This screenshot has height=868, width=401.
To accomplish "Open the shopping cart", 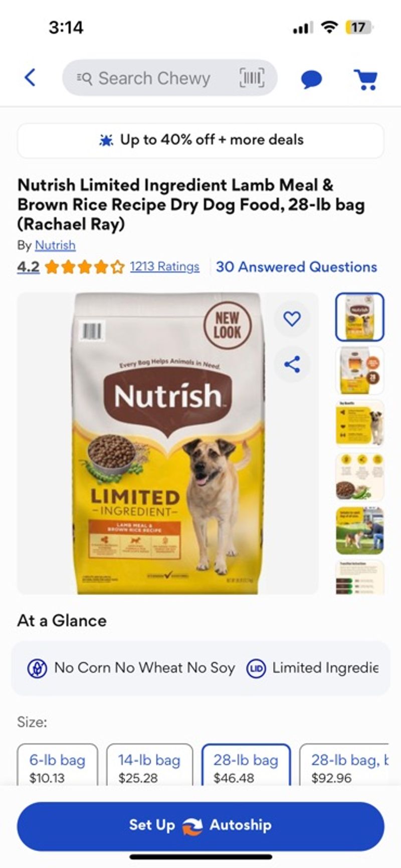I will pos(366,79).
